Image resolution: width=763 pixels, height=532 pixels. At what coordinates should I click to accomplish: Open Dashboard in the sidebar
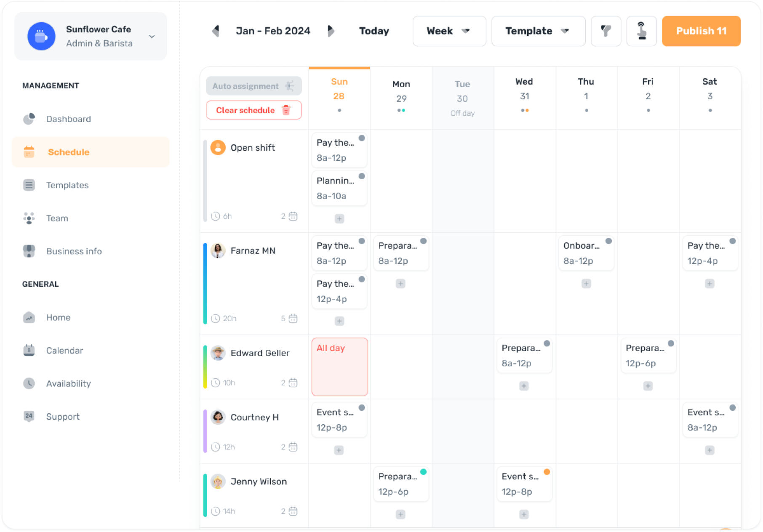point(68,119)
